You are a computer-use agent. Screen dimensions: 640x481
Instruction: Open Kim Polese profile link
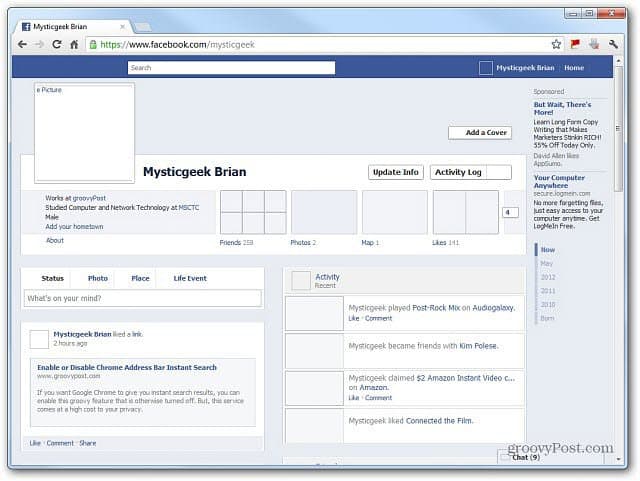click(x=478, y=346)
